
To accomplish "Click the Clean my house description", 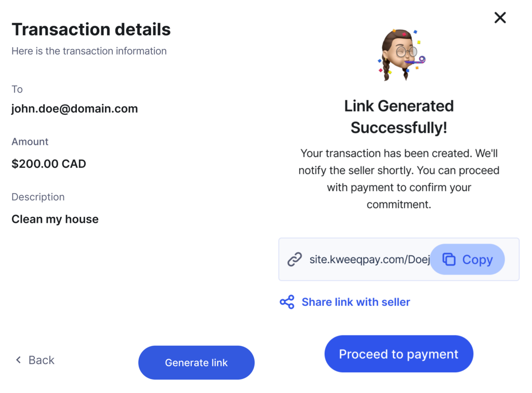I will click(x=55, y=220).
